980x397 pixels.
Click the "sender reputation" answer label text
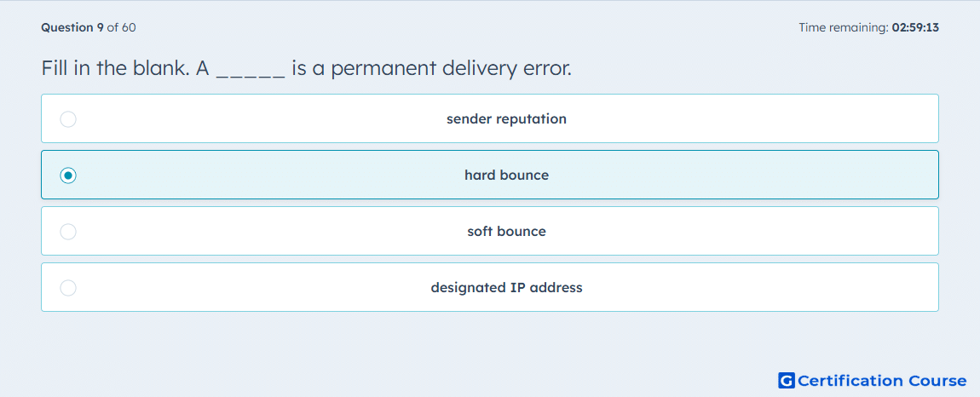click(x=506, y=118)
